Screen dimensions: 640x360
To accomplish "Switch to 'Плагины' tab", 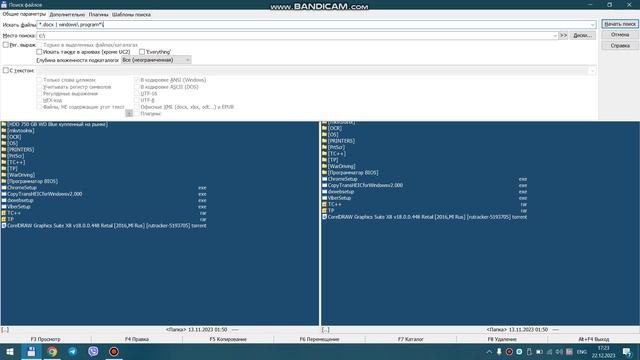I will [98, 15].
